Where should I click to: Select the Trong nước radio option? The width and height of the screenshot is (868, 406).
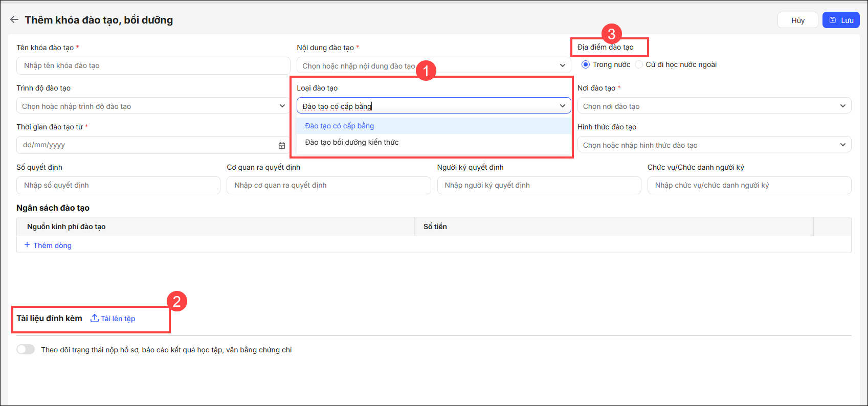click(586, 64)
